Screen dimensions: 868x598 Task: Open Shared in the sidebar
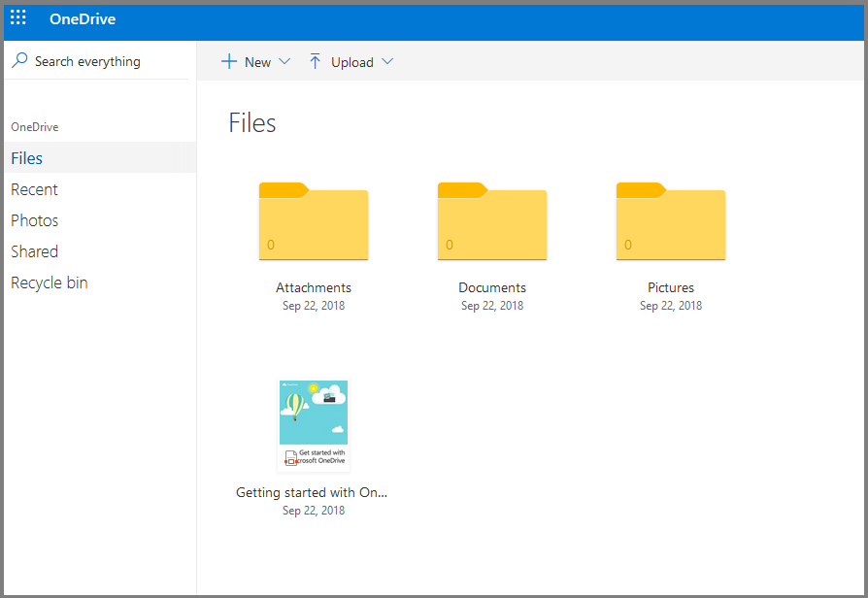[34, 251]
